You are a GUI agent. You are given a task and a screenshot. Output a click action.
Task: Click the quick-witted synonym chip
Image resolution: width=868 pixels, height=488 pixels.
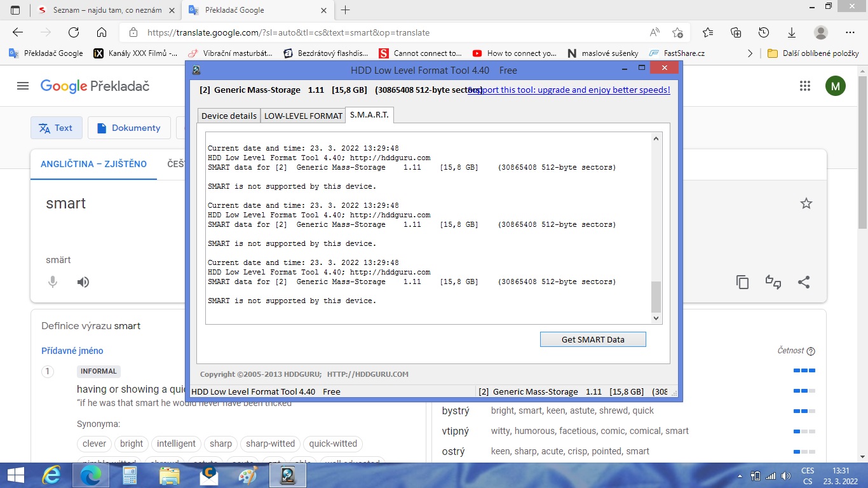[x=333, y=444]
